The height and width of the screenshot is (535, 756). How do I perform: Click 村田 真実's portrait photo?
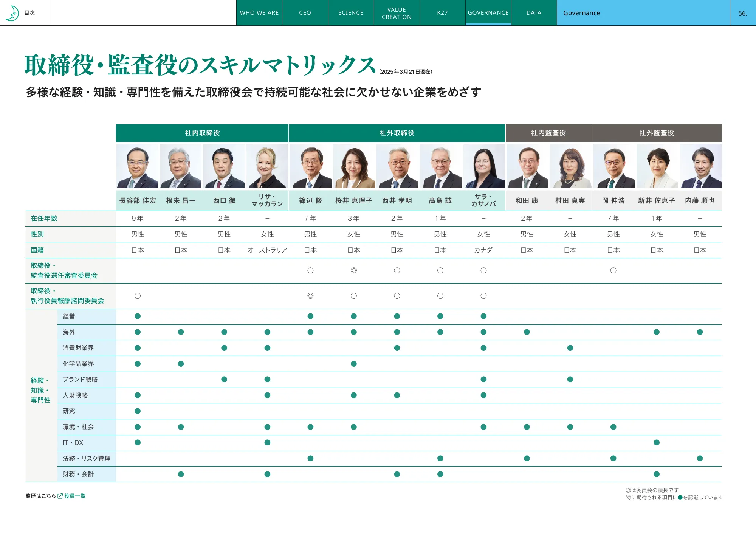[570, 166]
